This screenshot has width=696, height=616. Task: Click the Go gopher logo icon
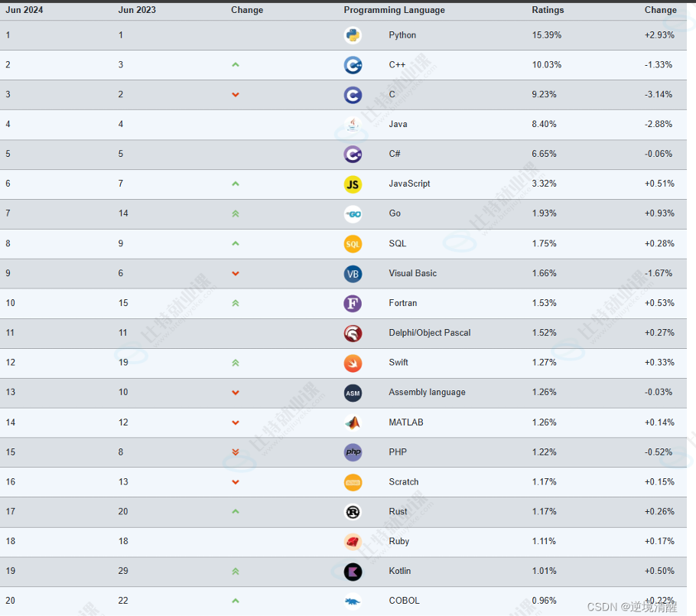coord(353,214)
